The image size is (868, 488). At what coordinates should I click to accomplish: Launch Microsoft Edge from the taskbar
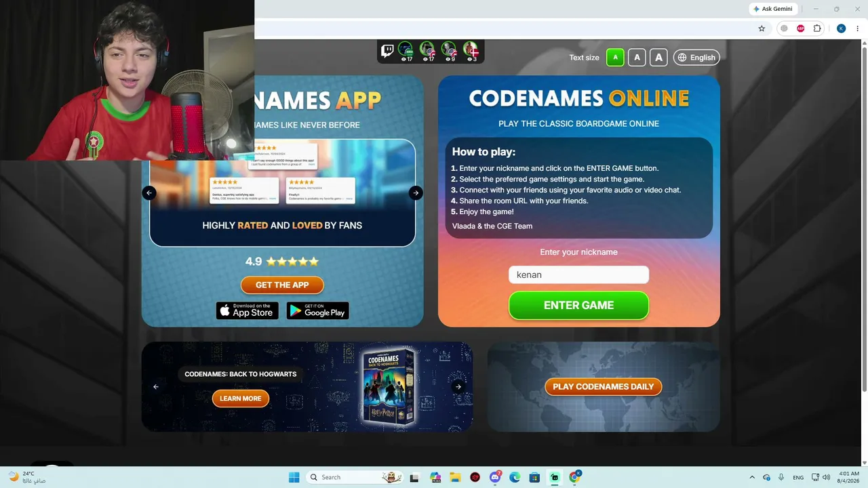(x=515, y=477)
